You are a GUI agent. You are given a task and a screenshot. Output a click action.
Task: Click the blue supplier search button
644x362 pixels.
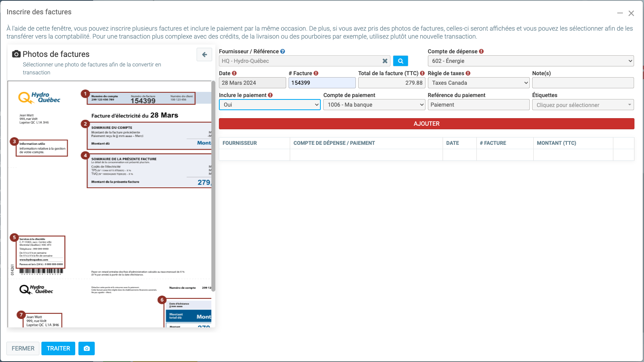click(400, 61)
